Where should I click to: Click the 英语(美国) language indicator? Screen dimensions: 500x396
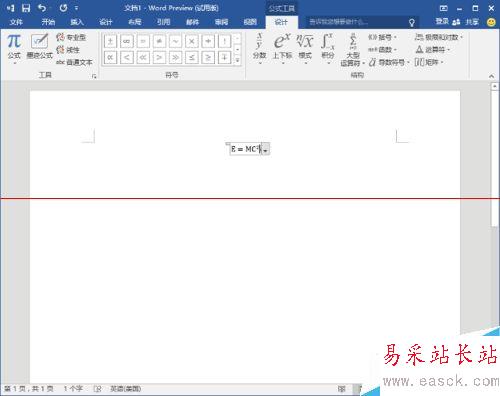click(125, 389)
